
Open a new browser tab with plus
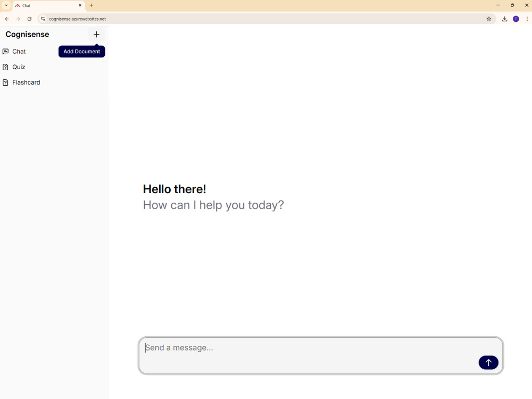tap(92, 5)
